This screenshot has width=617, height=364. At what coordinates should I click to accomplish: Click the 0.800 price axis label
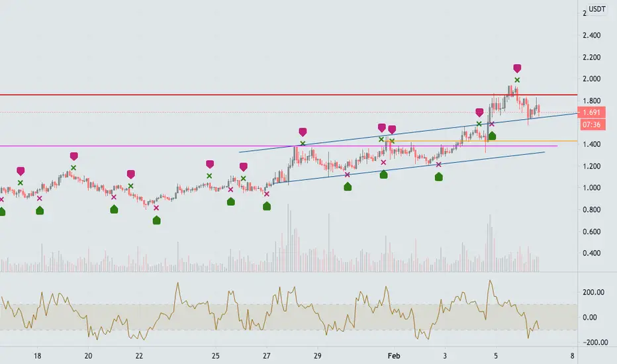tap(591, 210)
